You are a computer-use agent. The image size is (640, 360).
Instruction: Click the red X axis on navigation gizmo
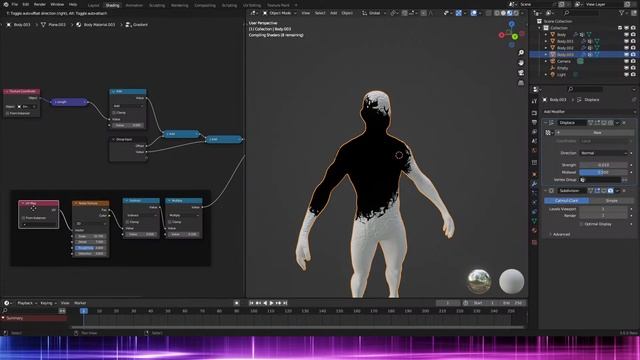pos(502,35)
